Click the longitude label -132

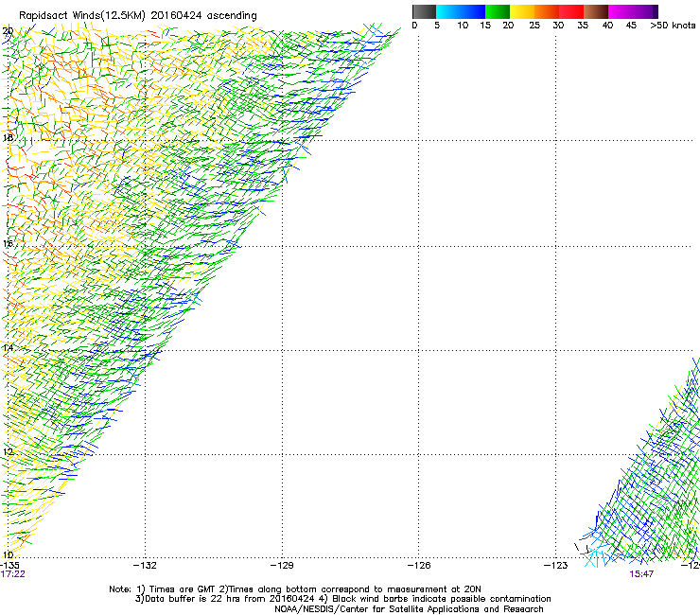(146, 566)
